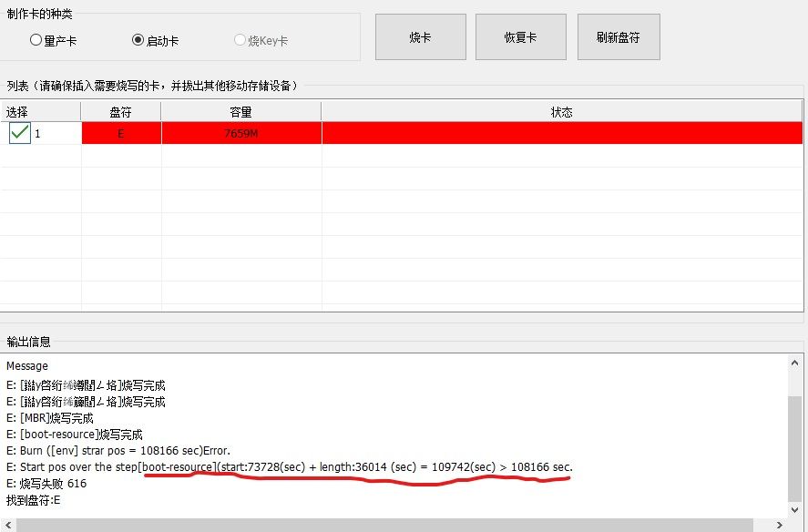This screenshot has width=808, height=532.
Task: Click the left arrow of the horizontal scrollbar
Action: [8, 525]
